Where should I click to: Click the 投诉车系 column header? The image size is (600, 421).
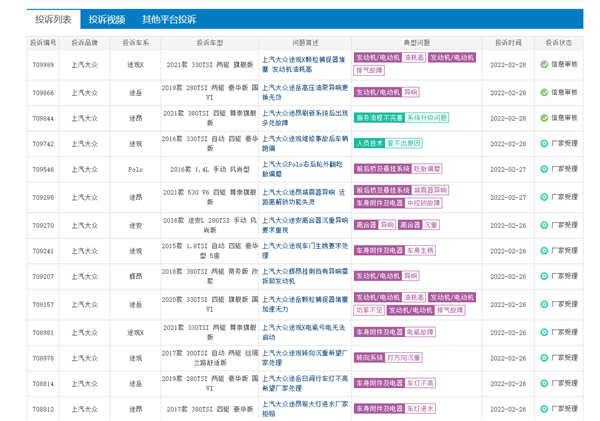tap(135, 42)
